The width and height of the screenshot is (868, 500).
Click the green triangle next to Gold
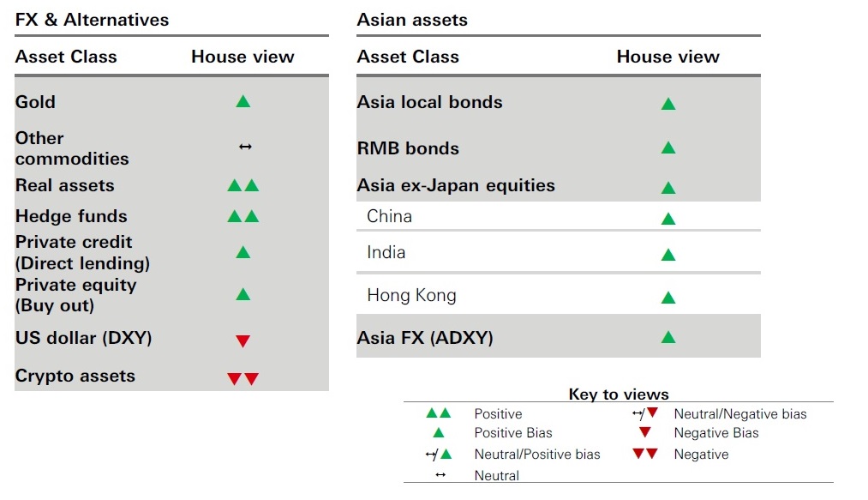[x=242, y=102]
